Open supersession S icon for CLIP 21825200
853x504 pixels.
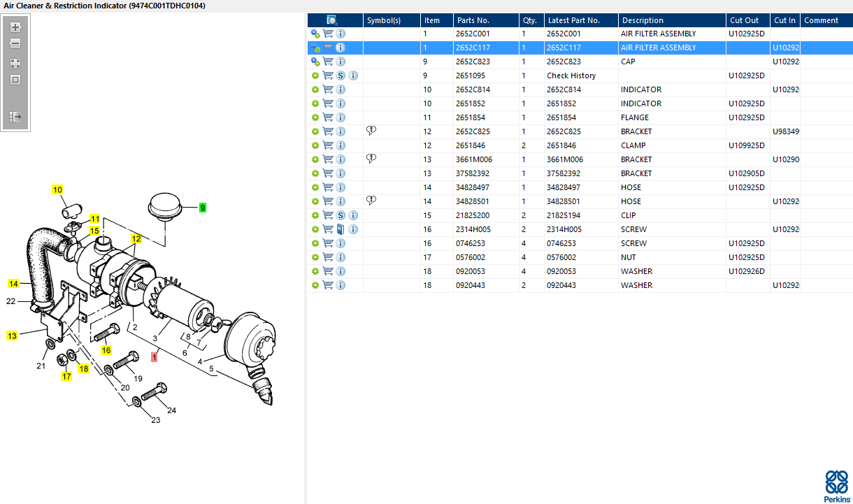[x=341, y=215]
